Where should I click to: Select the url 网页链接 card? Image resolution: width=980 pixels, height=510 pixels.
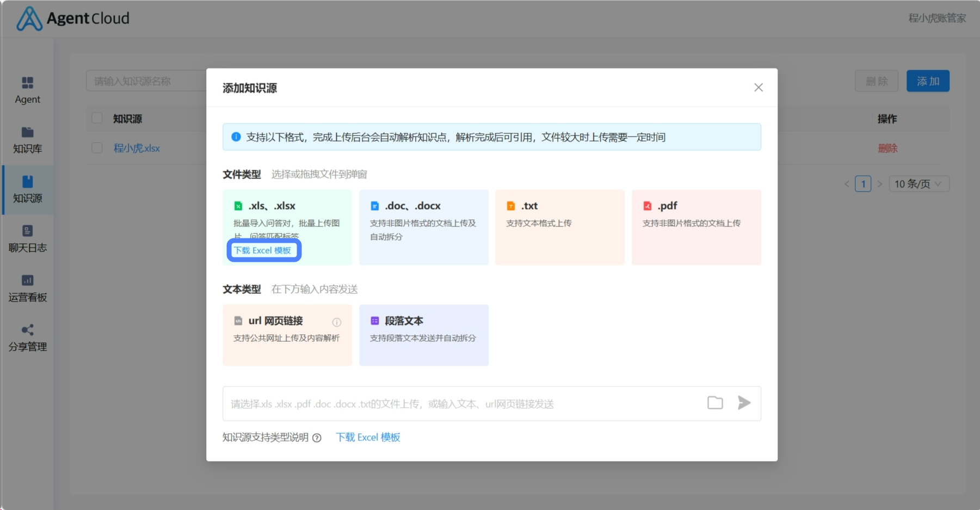coord(287,335)
